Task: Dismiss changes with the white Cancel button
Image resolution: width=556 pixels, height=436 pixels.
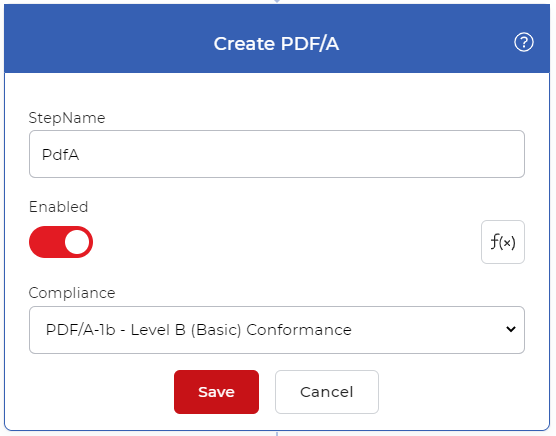Action: (x=327, y=392)
